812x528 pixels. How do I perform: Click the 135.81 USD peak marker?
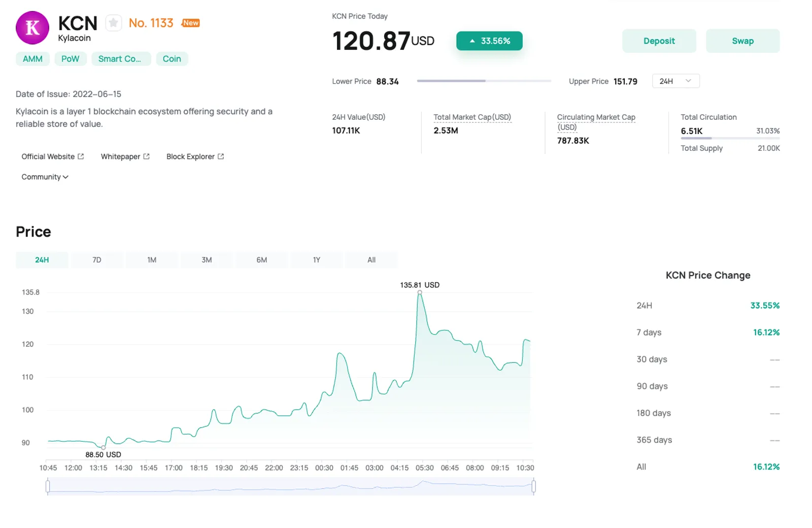(x=420, y=292)
